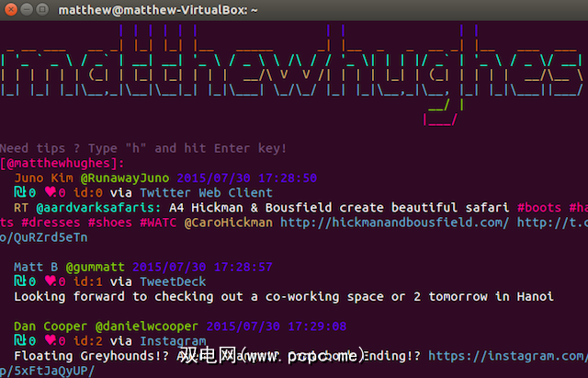Image resolution: width=588 pixels, height=378 pixels.
Task: Click the heart icon on Juno Kim's tweet
Action: [51, 192]
